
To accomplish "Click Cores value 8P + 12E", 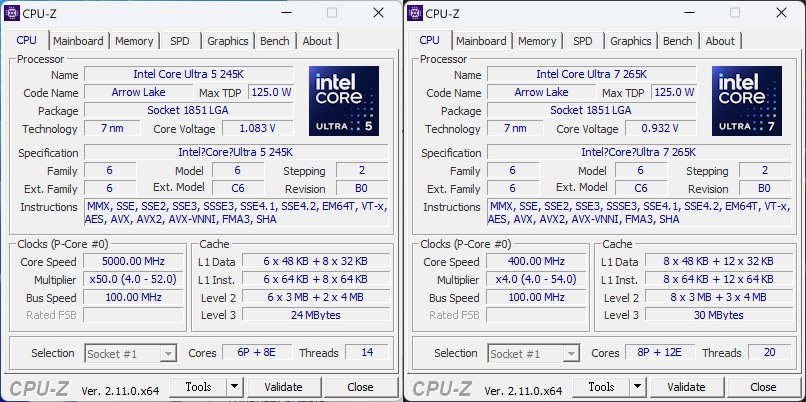I will 660,353.
